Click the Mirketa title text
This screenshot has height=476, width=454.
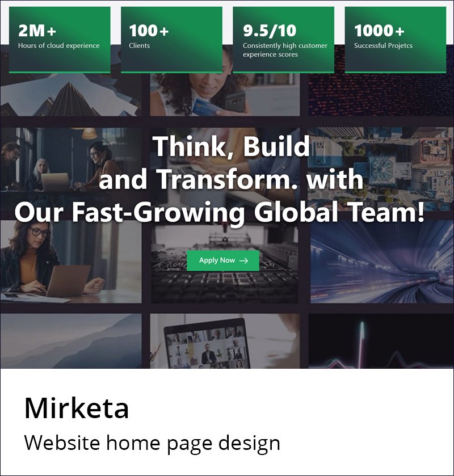[x=77, y=408]
